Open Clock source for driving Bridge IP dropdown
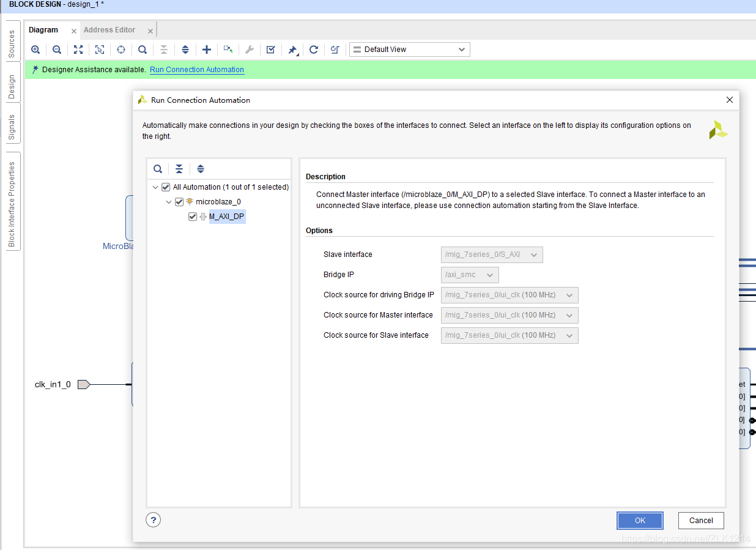The width and height of the screenshot is (756, 550). 510,295
